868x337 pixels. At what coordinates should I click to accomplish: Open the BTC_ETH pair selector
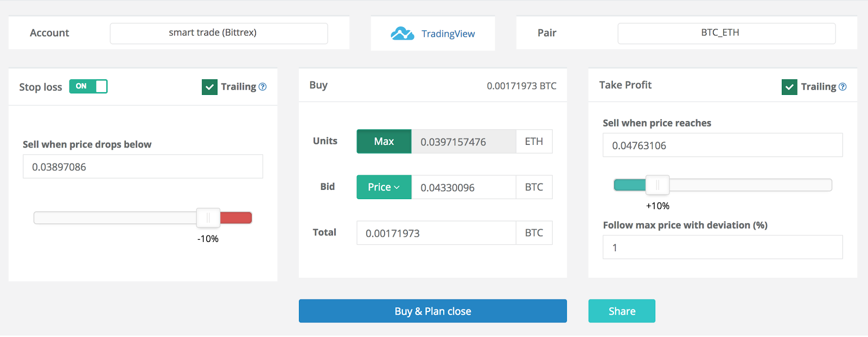726,33
